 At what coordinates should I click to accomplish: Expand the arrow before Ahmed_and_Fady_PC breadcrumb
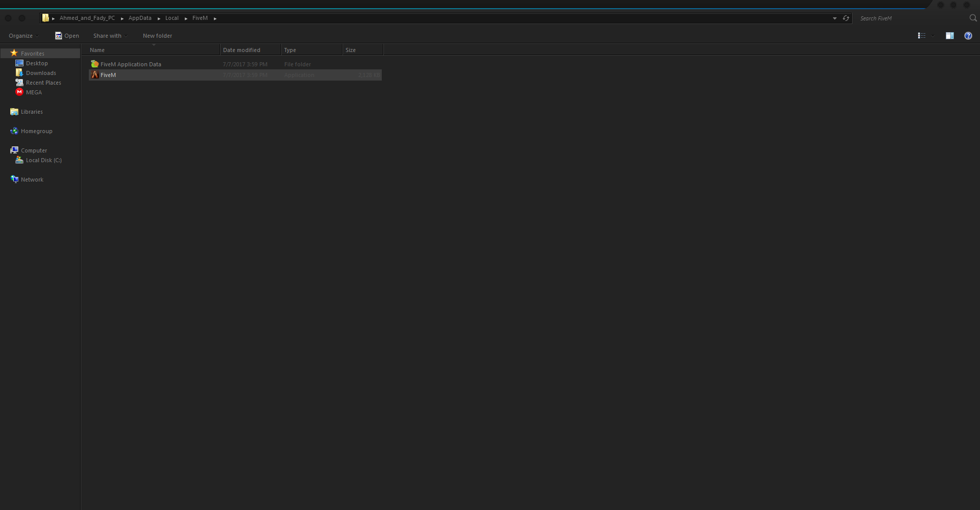tap(53, 18)
